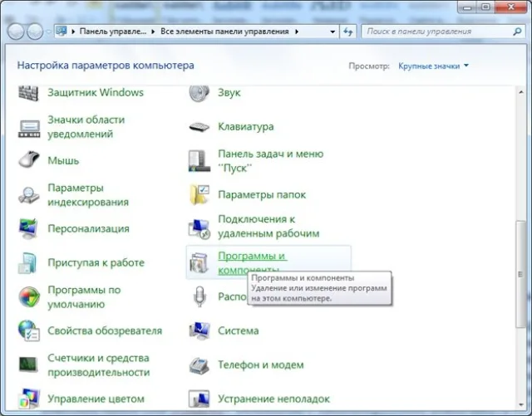Expand arrow before Панель управле... breadcrumb
532x416 pixels.
click(73, 32)
